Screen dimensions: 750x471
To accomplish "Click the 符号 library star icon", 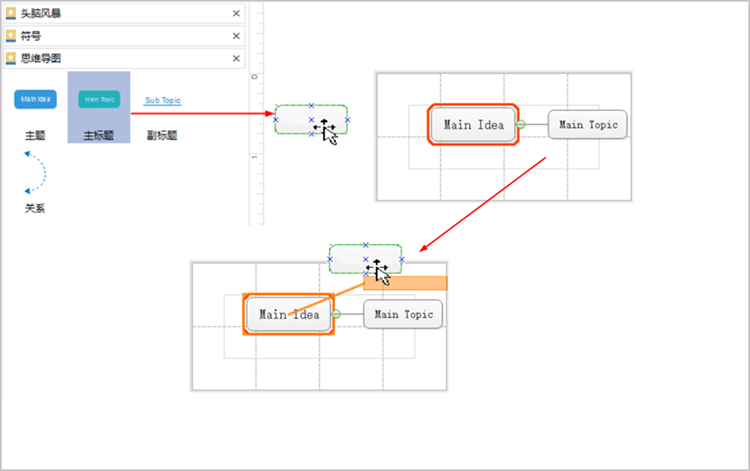I will coord(11,36).
